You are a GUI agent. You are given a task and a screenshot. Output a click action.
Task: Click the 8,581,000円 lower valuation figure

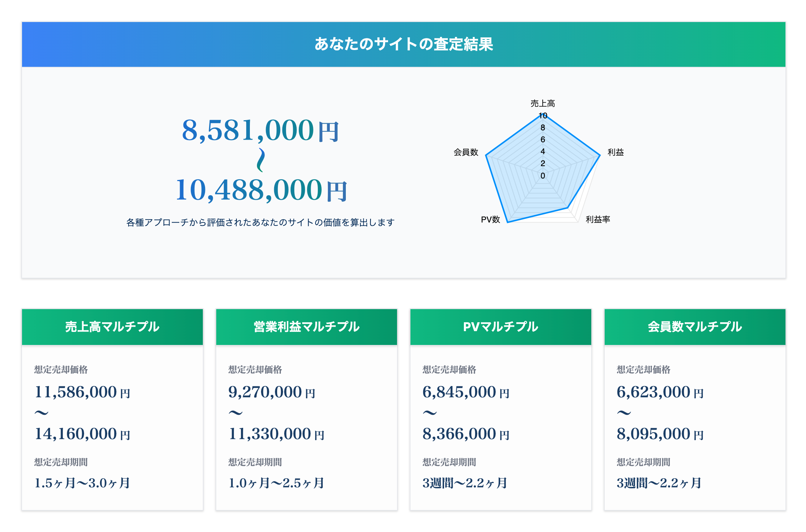pyautogui.click(x=260, y=131)
